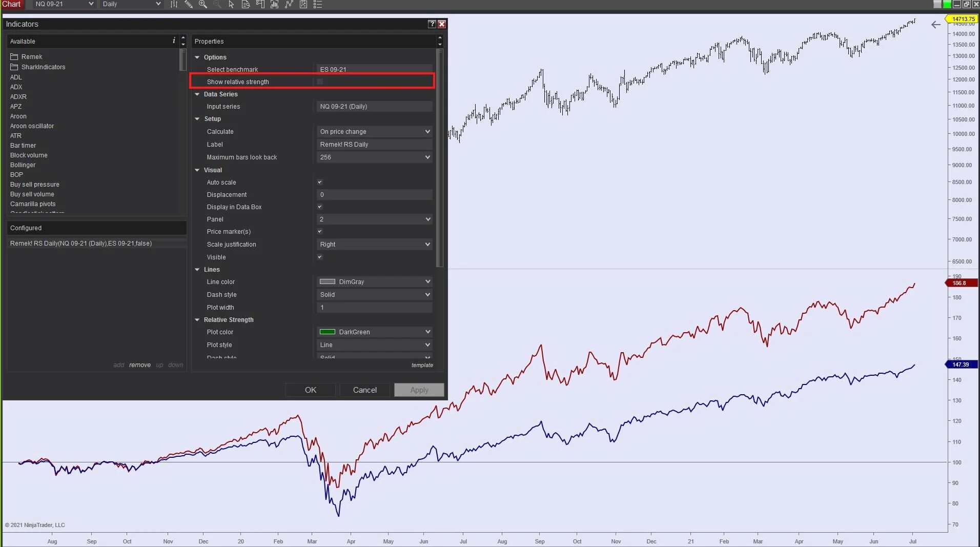This screenshot has height=547, width=980.
Task: Toggle Display in Data Box checkbox
Action: click(x=320, y=207)
